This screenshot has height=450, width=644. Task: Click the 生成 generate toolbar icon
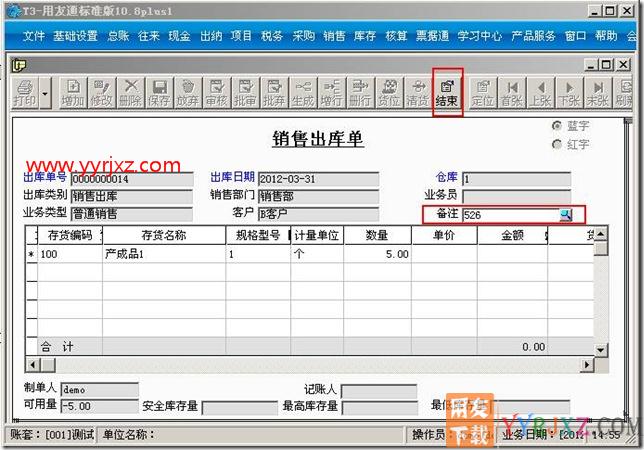[x=303, y=93]
